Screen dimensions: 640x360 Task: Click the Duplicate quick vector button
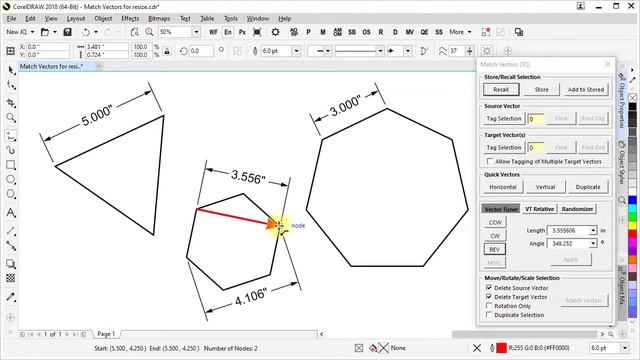point(588,187)
